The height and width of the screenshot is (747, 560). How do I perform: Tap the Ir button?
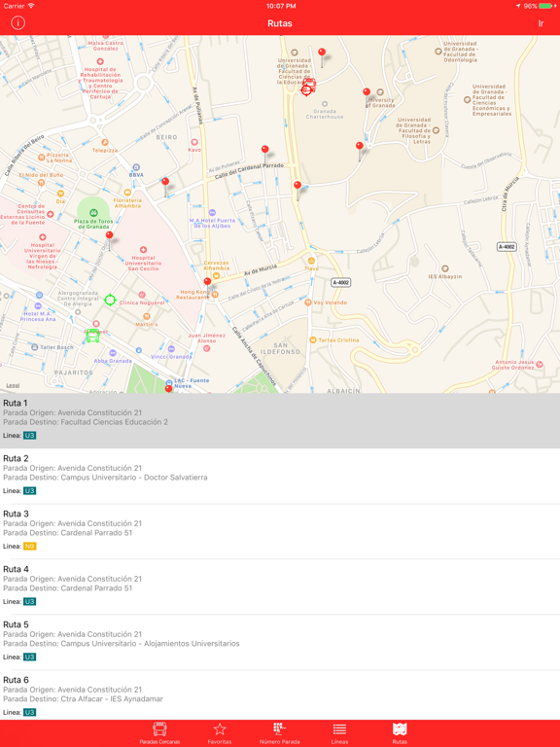[541, 23]
